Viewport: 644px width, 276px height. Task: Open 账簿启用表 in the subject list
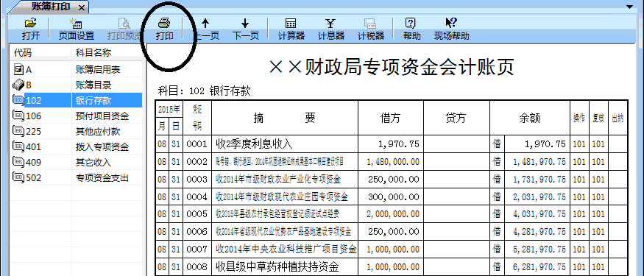[98, 70]
